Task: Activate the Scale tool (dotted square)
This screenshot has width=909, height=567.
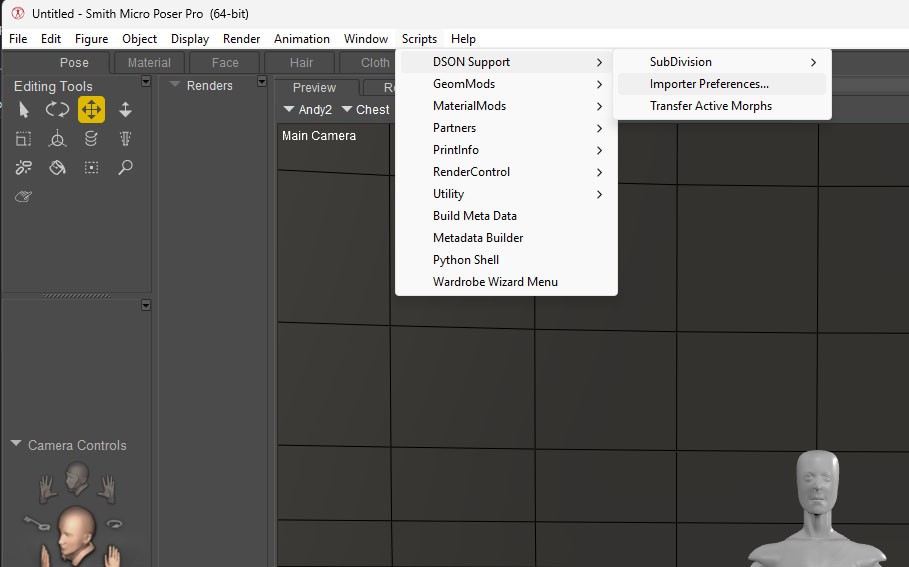Action: (23, 139)
